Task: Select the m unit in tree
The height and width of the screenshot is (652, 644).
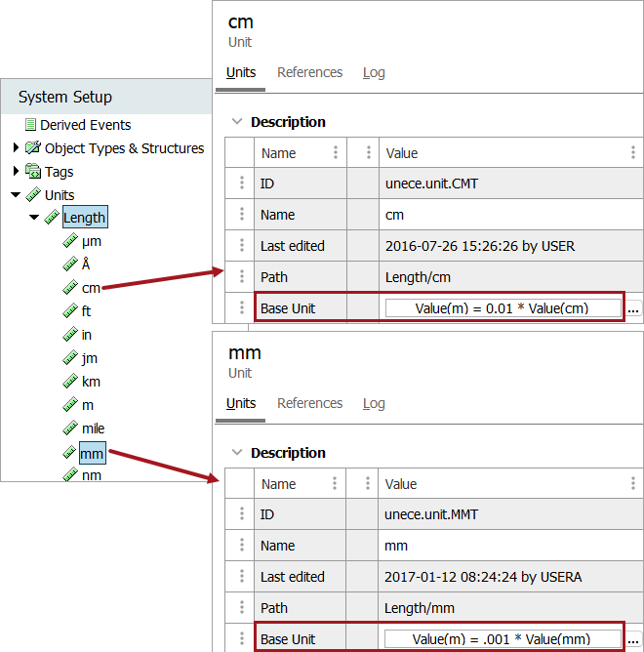Action: tap(88, 405)
